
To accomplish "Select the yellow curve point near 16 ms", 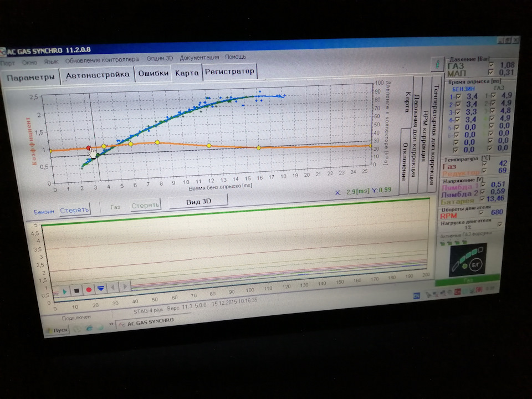I will [x=259, y=147].
